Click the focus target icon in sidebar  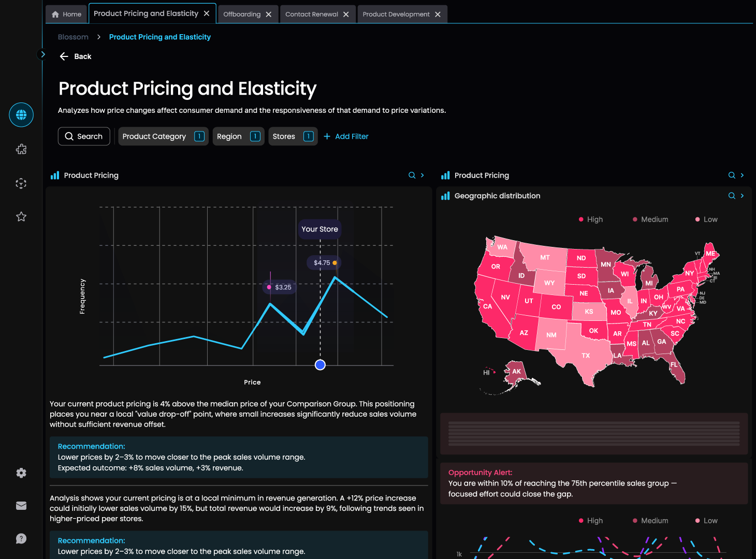click(21, 184)
